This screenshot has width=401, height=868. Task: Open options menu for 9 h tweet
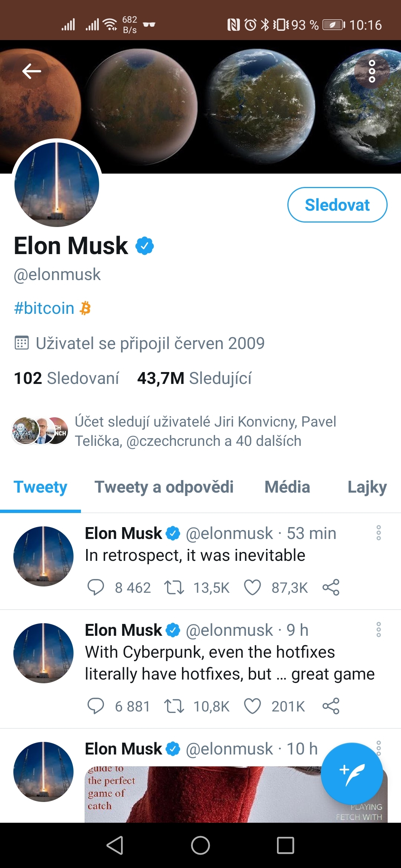point(378,630)
